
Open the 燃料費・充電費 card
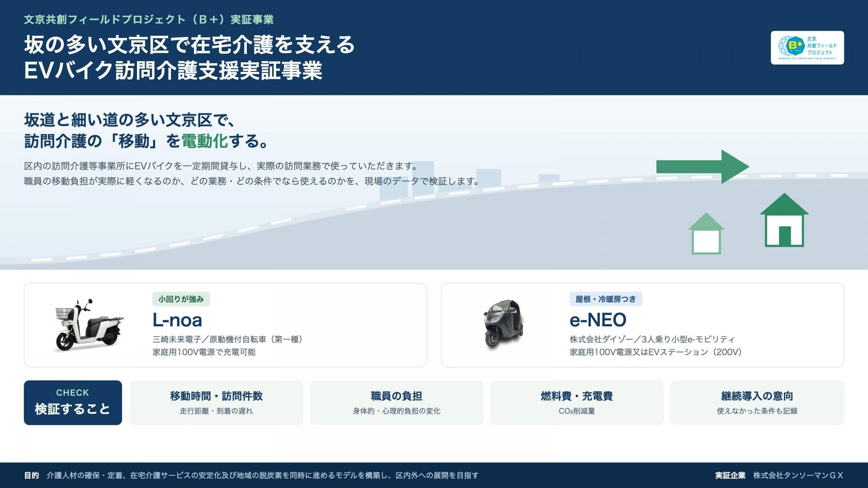coord(577,403)
